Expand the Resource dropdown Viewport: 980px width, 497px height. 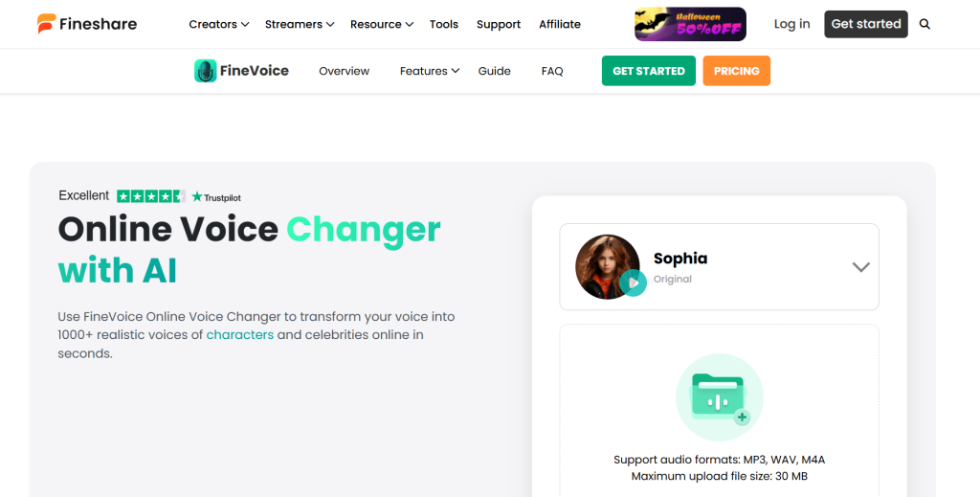pyautogui.click(x=381, y=24)
